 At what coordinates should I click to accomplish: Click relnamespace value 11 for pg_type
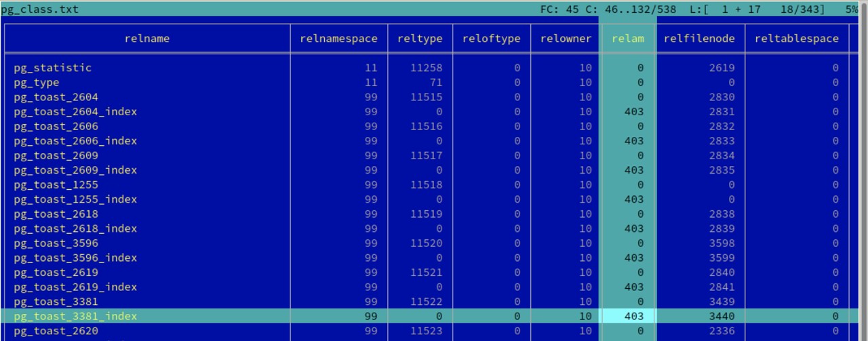click(371, 83)
